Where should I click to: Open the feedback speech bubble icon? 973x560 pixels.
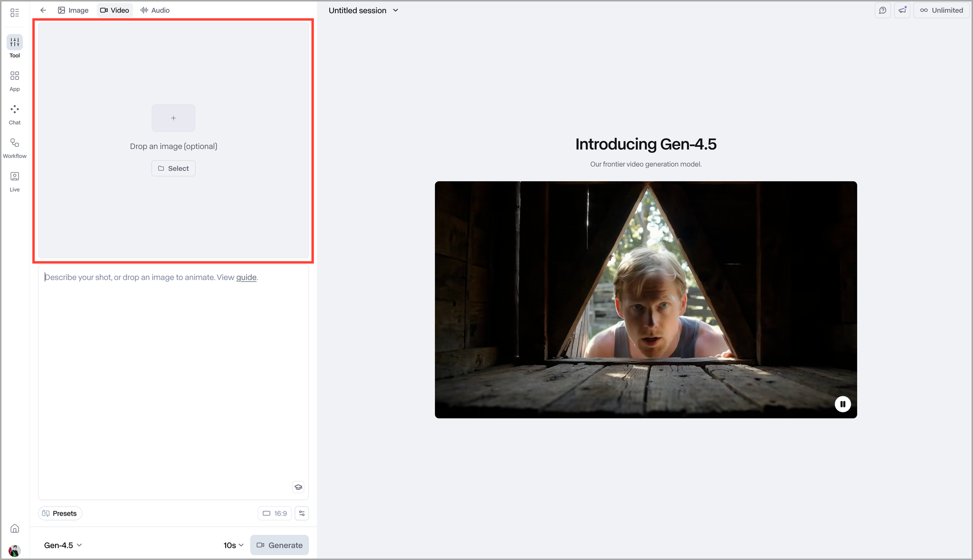[x=883, y=10]
